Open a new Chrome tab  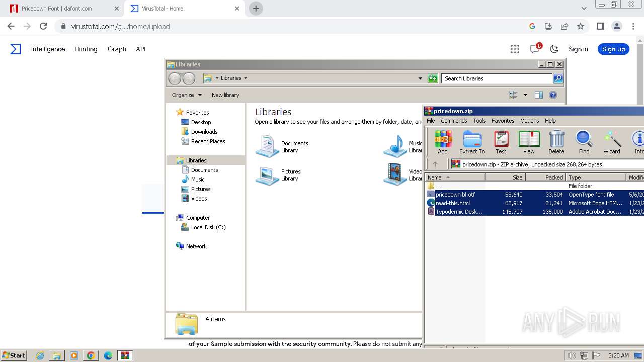point(256,9)
